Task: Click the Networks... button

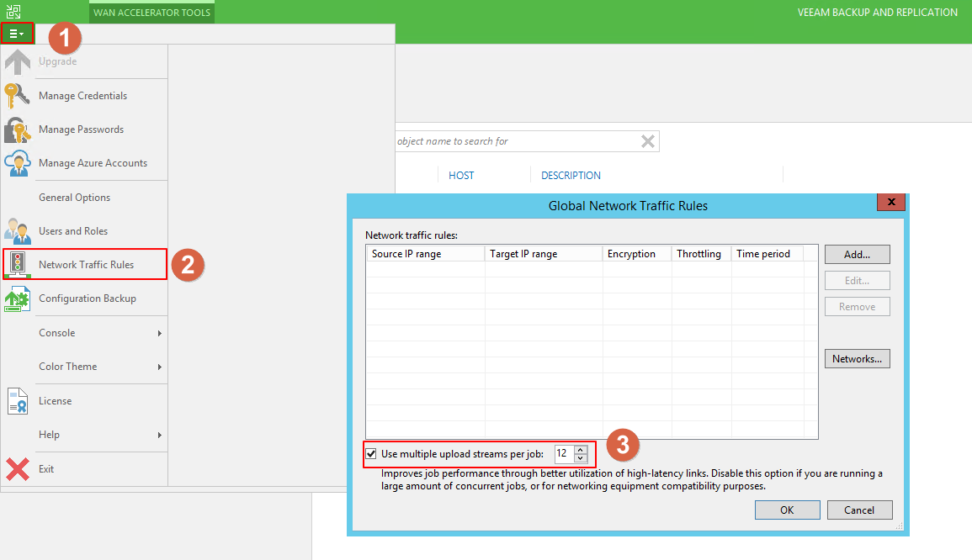Action: point(857,359)
